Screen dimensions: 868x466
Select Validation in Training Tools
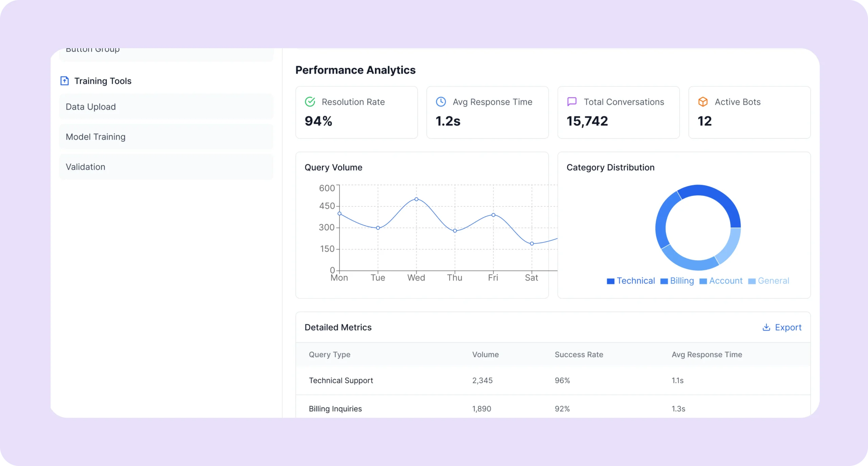[x=166, y=167]
